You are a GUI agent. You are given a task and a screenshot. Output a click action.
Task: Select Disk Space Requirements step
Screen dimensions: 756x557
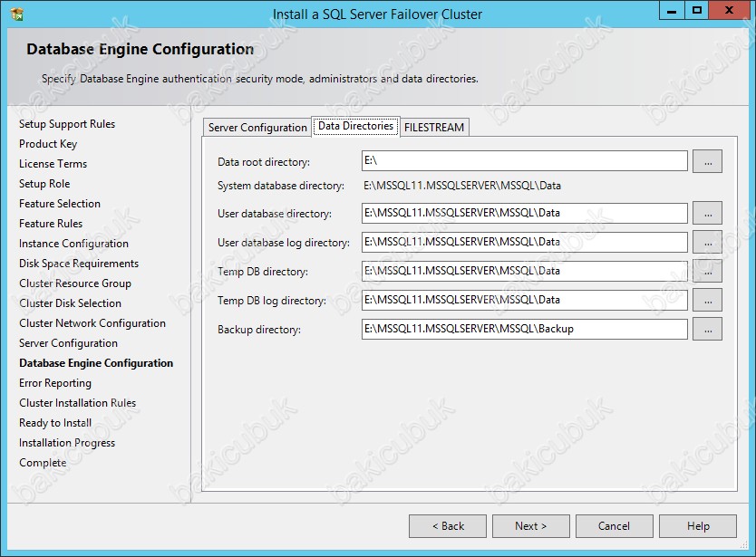[79, 263]
